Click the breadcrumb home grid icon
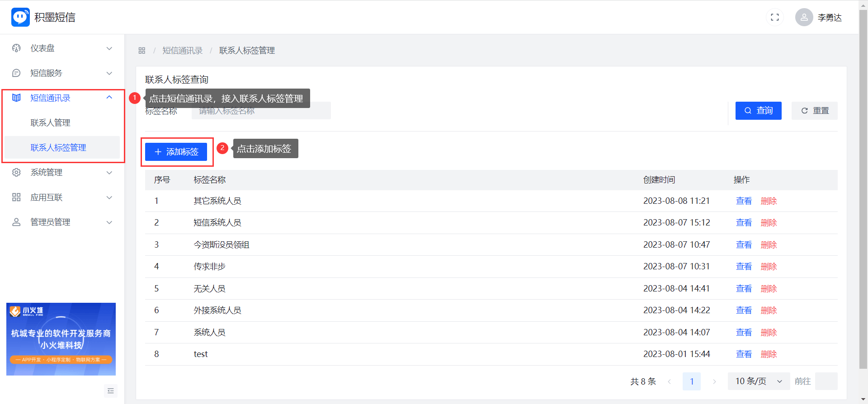Viewport: 868px width, 404px height. [142, 51]
